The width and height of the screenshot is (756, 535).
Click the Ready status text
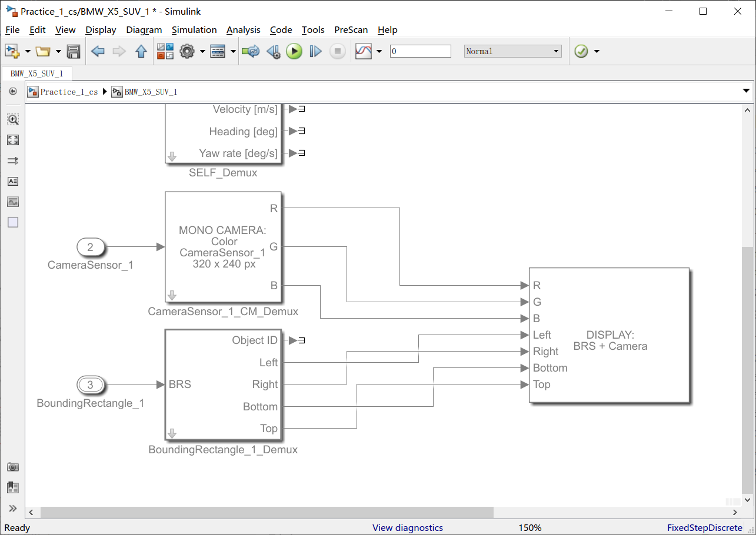[x=17, y=527]
